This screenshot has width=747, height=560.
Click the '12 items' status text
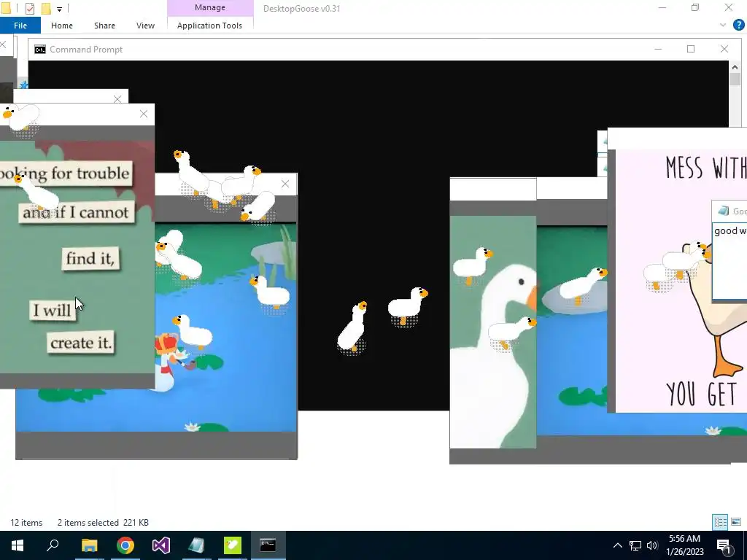(x=26, y=522)
